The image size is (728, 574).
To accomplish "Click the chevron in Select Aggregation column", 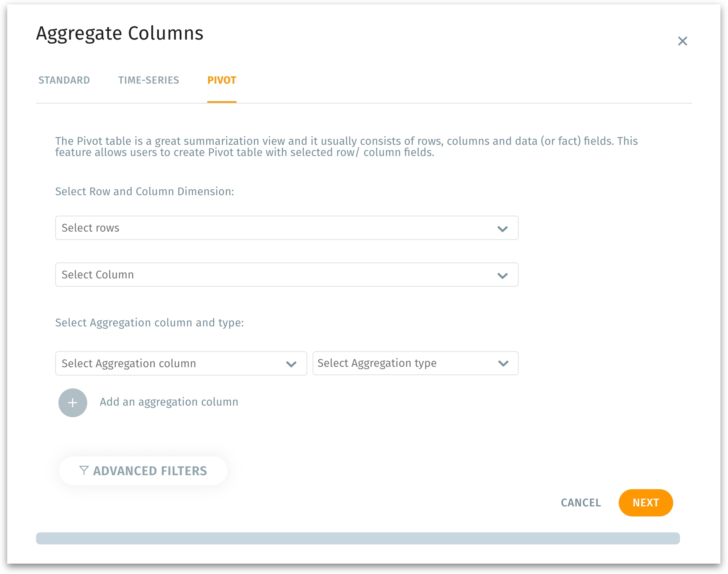I will (291, 364).
